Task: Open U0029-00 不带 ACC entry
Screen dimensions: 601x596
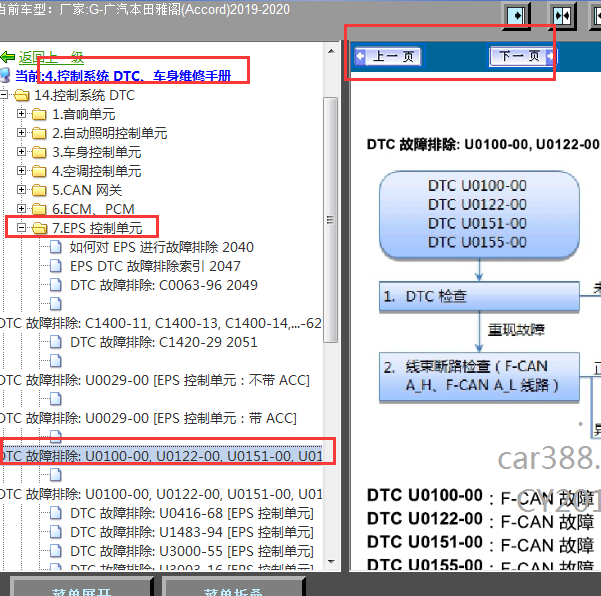Action: tap(154, 380)
